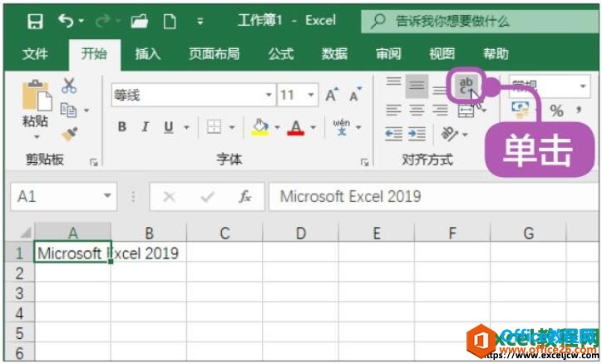Toggle underline formatting U
This screenshot has width=602, height=364.
pyautogui.click(x=169, y=127)
